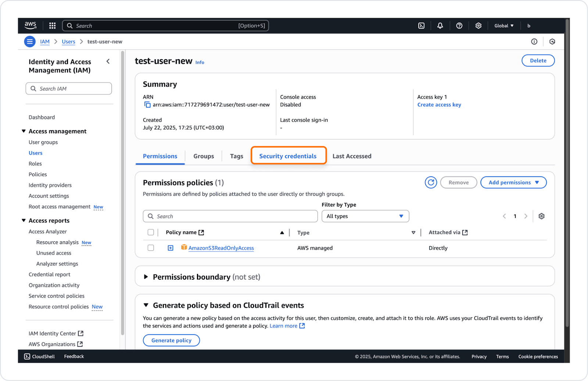Go to previous page of policies
Screen dimensions: 588x381
point(504,216)
